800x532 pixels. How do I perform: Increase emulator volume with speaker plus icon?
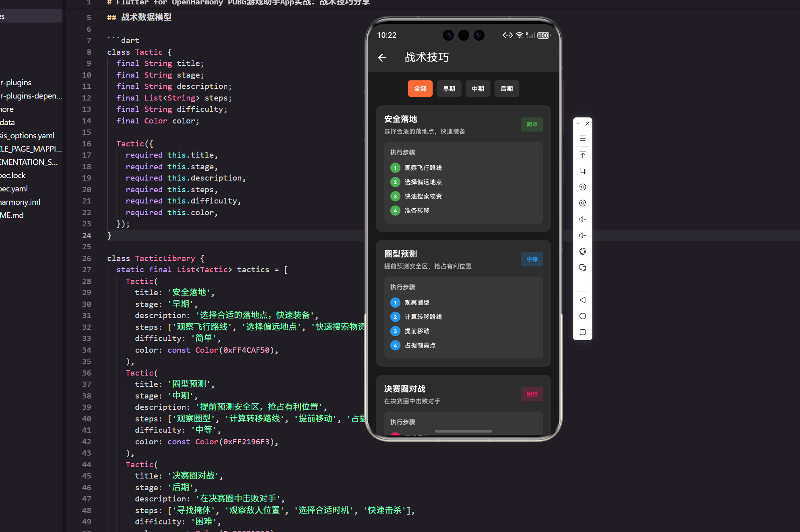pyautogui.click(x=582, y=219)
